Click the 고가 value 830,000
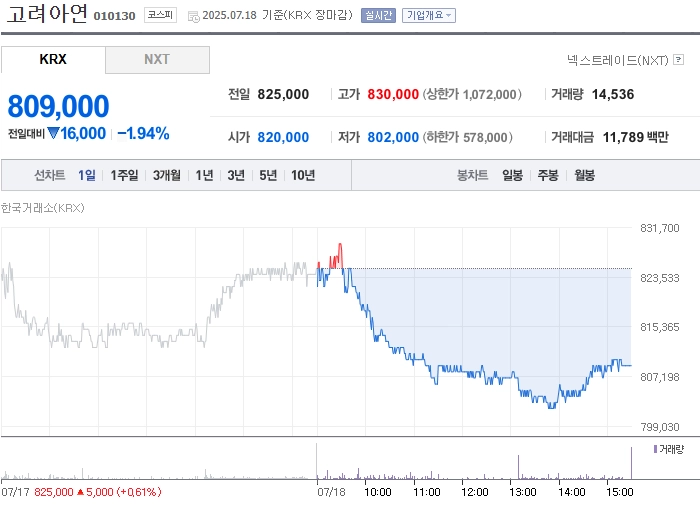 (x=393, y=94)
